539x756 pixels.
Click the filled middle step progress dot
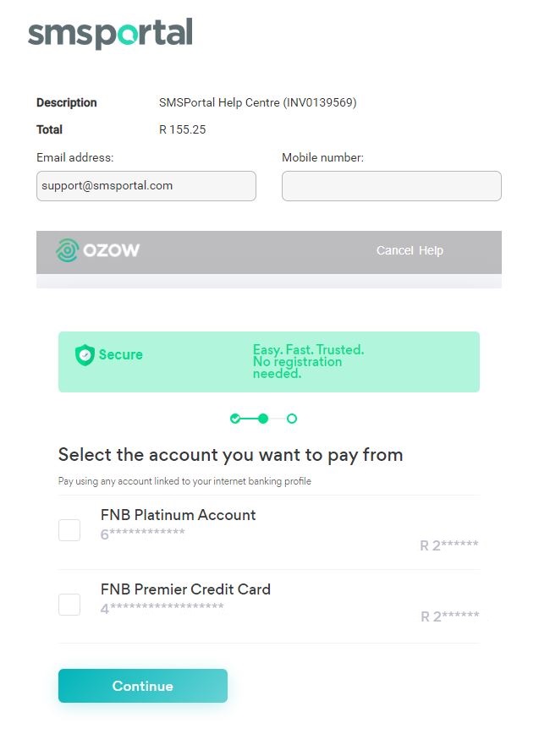(263, 418)
